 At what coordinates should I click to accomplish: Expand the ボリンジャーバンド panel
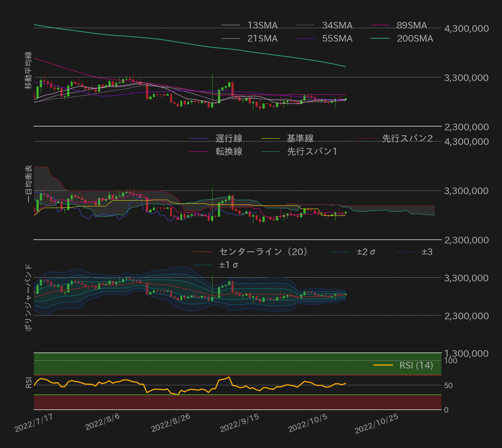[x=28, y=296]
